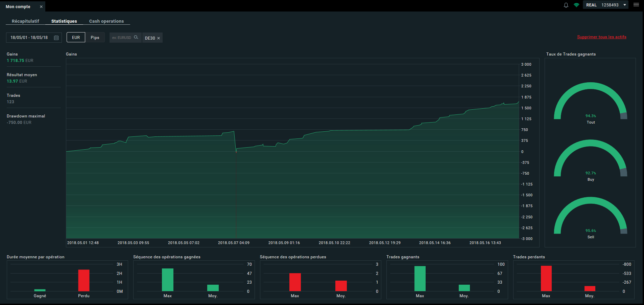
Task: Switch to the Récapitulatif tab
Action: click(25, 21)
